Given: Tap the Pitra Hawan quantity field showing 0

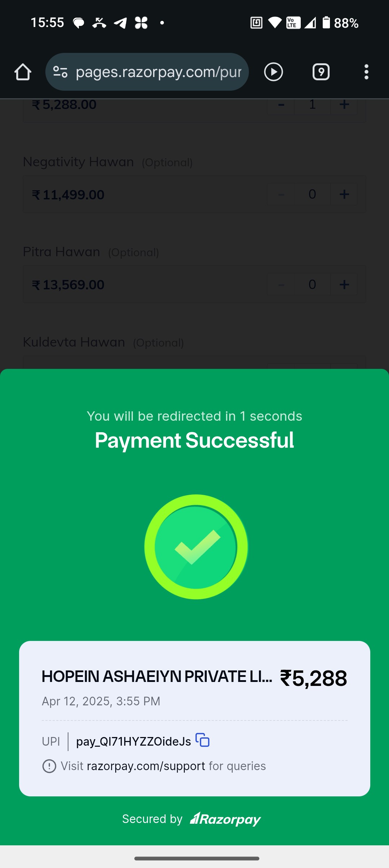Looking at the screenshot, I should pyautogui.click(x=312, y=284).
